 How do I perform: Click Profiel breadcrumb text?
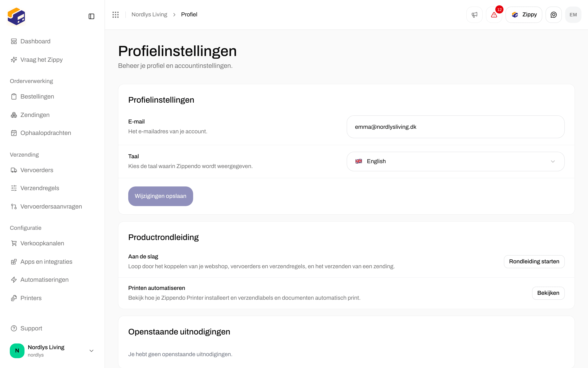(x=189, y=15)
